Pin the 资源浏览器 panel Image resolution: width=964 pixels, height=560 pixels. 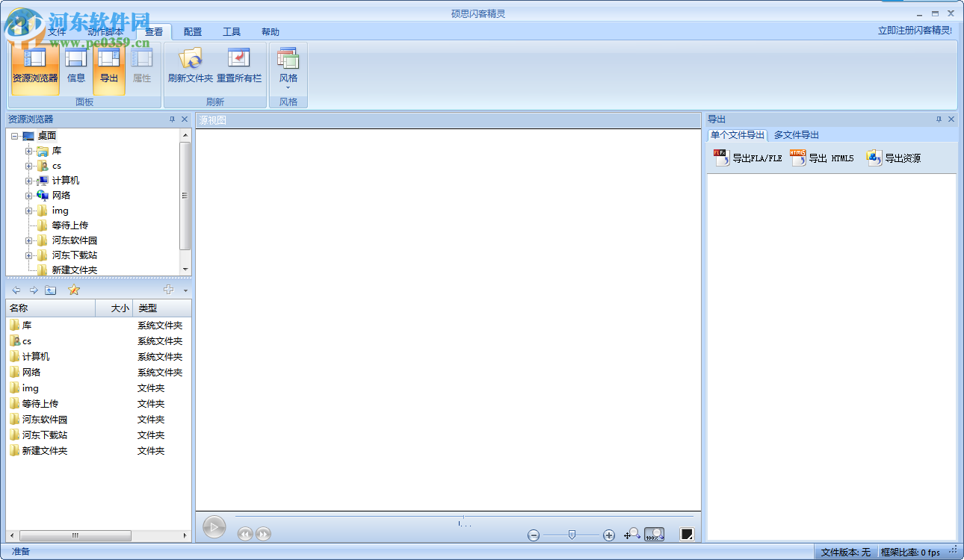pos(172,119)
